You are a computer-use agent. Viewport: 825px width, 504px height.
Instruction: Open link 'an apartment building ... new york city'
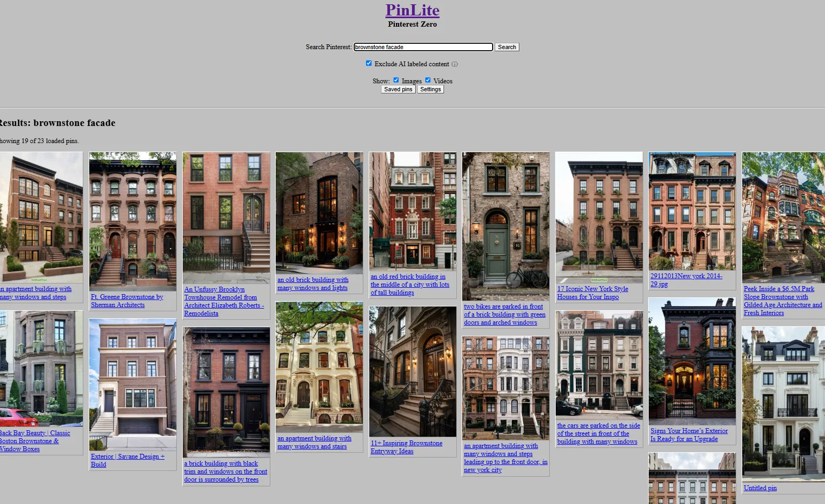pyautogui.click(x=505, y=458)
